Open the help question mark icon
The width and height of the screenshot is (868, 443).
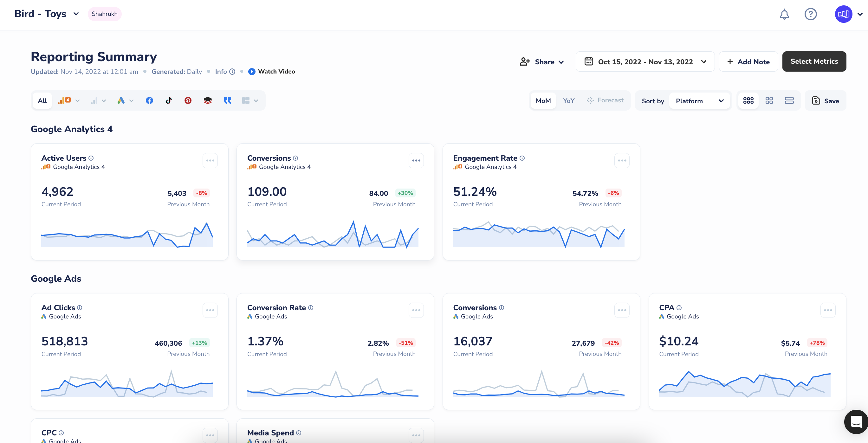coord(810,14)
